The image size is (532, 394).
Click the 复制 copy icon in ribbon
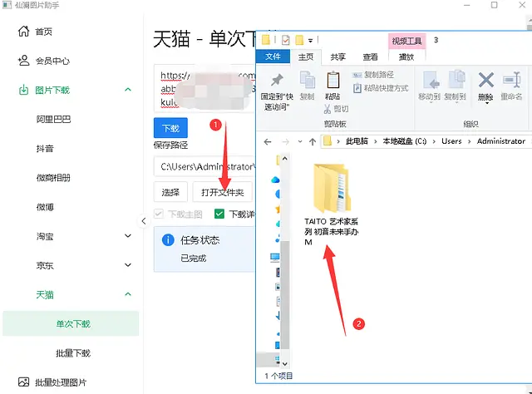coord(308,81)
